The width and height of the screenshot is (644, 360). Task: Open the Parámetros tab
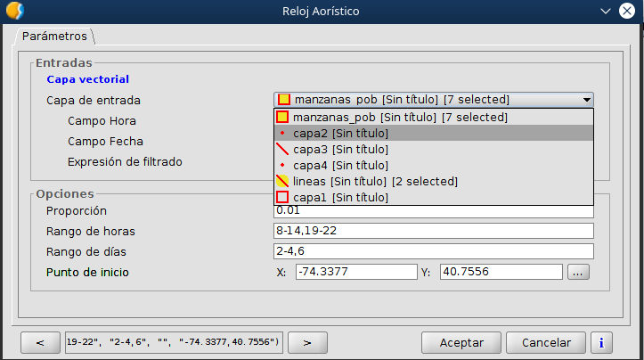54,37
